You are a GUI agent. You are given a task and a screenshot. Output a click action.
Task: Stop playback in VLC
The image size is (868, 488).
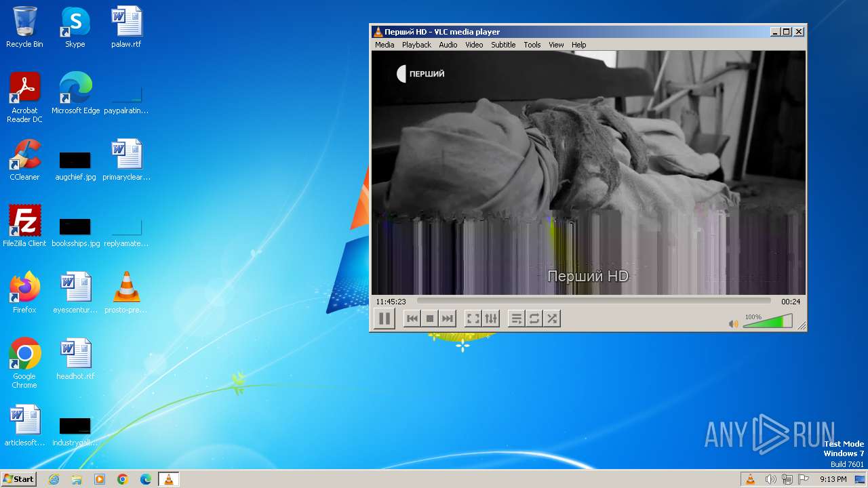point(429,319)
